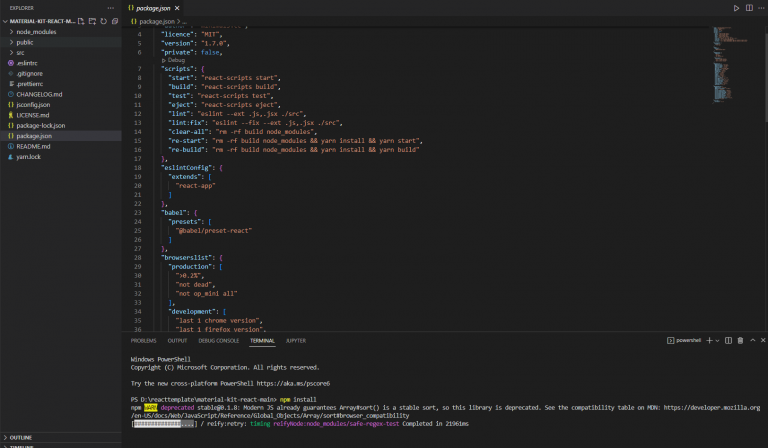Switch to the PROBLEMS panel tab

click(x=144, y=340)
